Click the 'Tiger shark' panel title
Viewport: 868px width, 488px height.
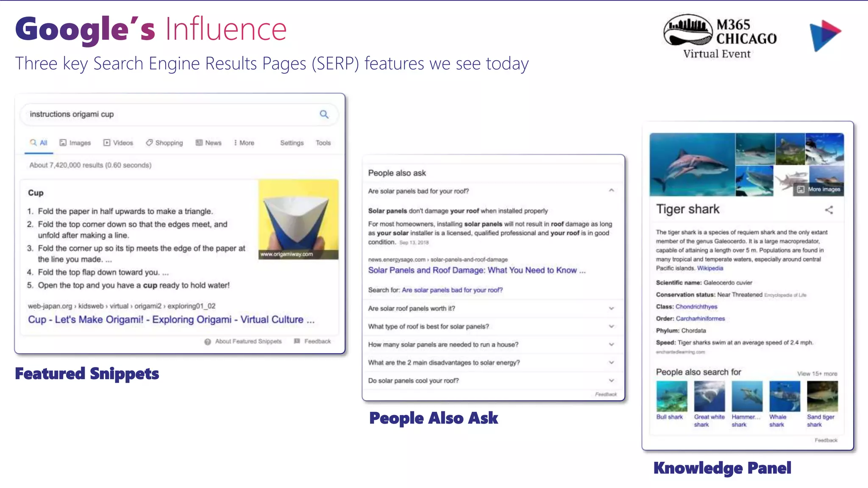click(x=688, y=209)
